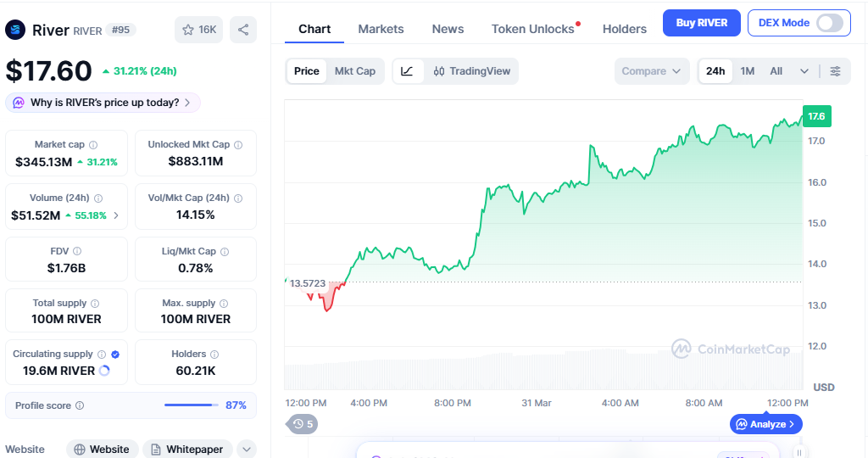Click the 60.21K holders value
The height and width of the screenshot is (458, 868).
click(x=196, y=371)
